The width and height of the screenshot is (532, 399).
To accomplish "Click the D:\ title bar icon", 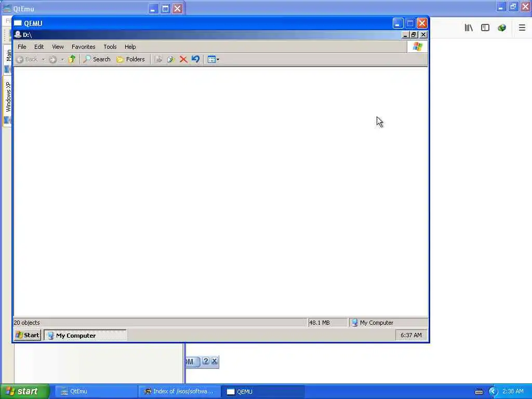I will (18, 35).
